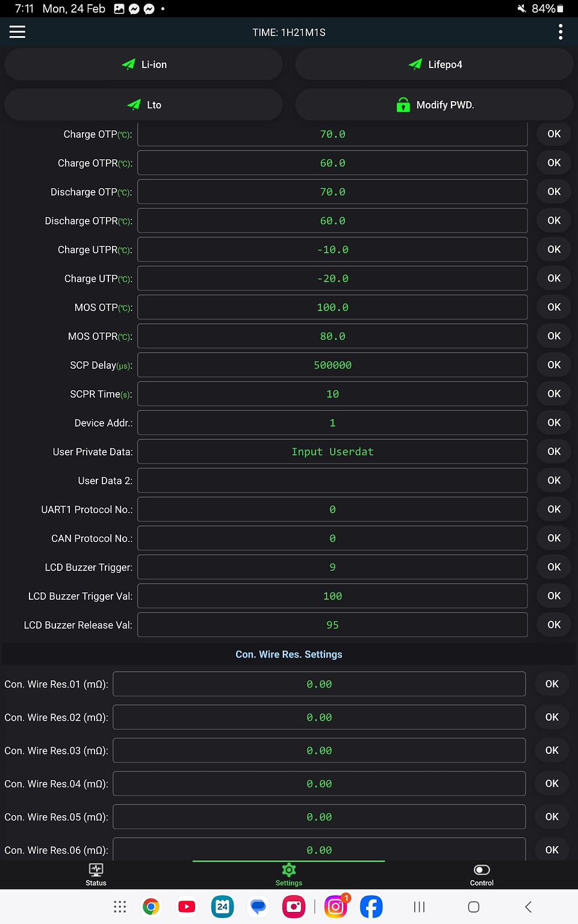Edit Con. Wire Res.01 value field
578x924 pixels.
click(319, 684)
